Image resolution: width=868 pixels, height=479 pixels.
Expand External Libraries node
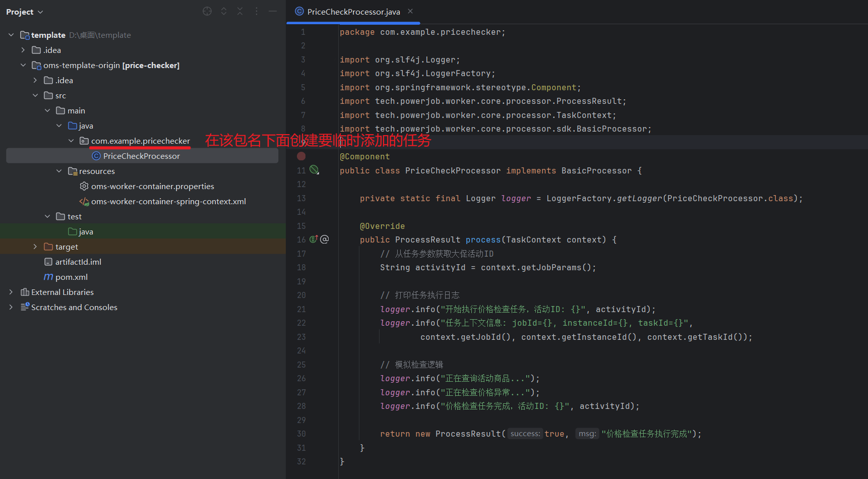11,292
